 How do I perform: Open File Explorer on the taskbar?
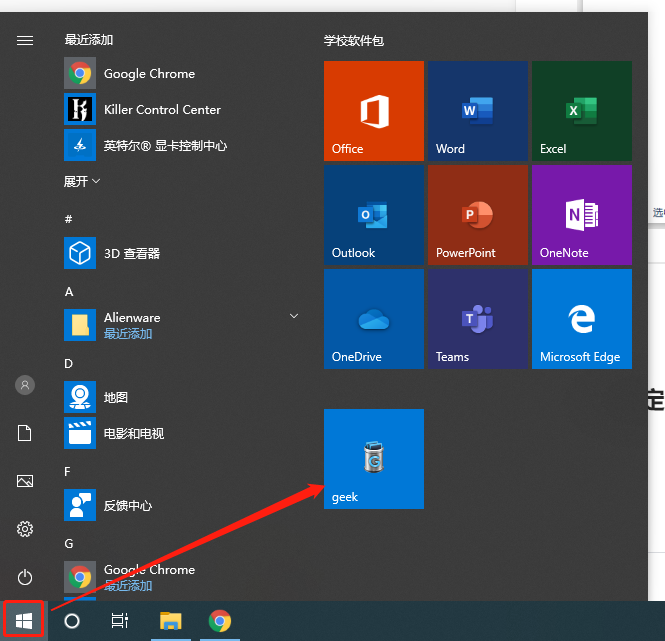170,621
